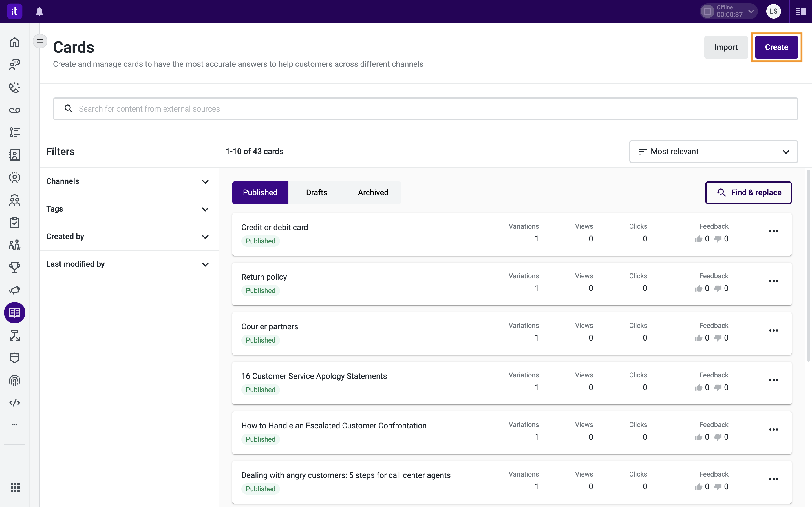Switch to the Archived tab
Image resolution: width=812 pixels, height=507 pixels.
[x=373, y=192]
